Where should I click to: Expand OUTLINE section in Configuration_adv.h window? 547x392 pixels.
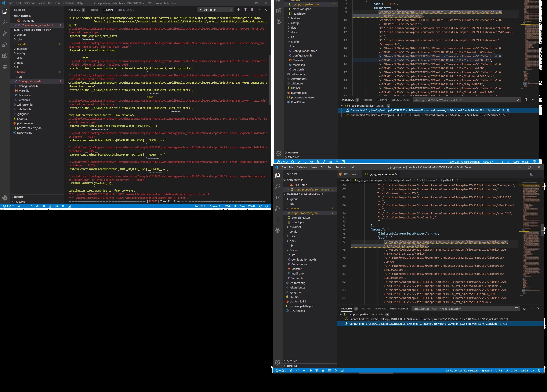tap(37, 197)
